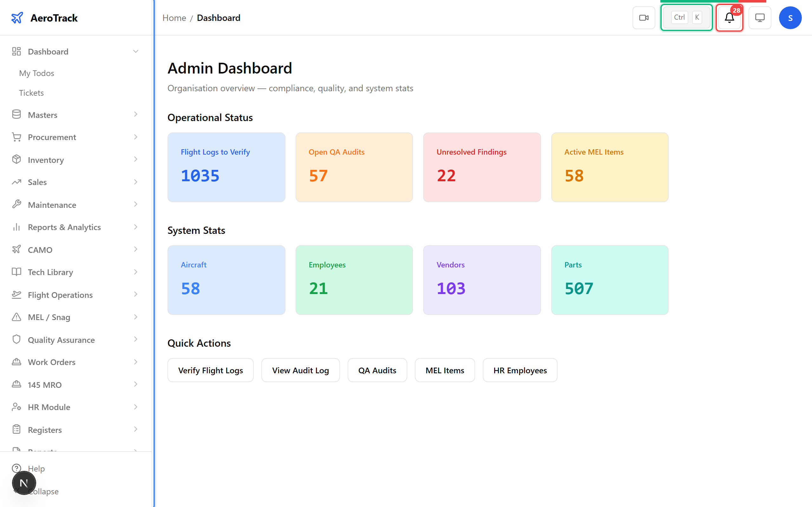Navigate to Tickets in the sidebar
Viewport: 812px width, 507px height.
31,93
